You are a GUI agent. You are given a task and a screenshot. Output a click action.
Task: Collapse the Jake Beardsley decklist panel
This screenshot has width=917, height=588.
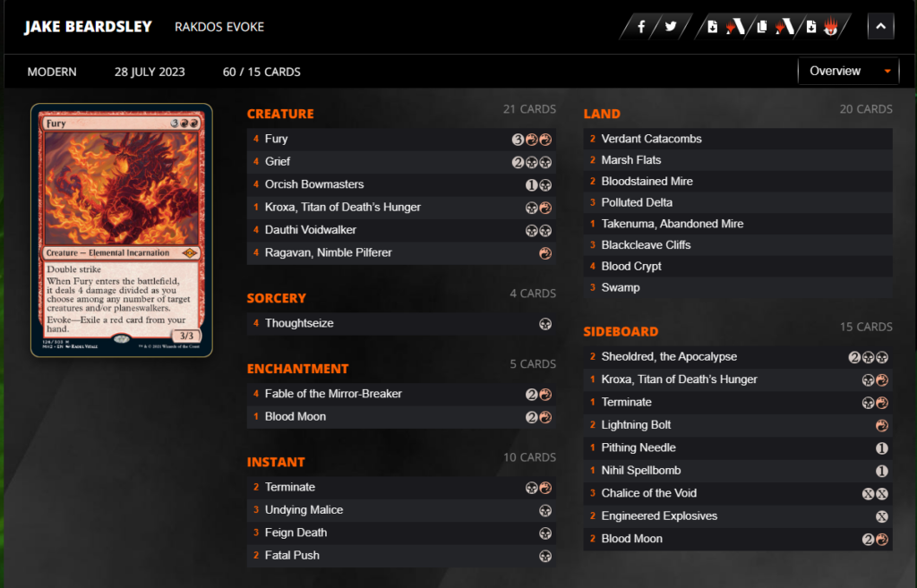point(881,26)
